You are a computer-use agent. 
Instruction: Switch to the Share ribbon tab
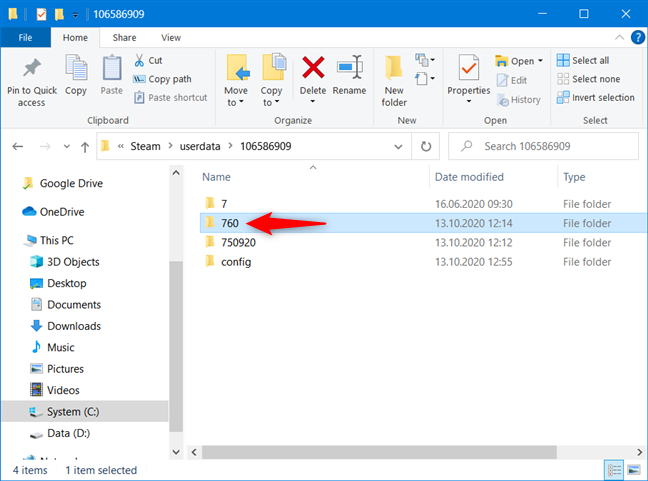pos(124,37)
